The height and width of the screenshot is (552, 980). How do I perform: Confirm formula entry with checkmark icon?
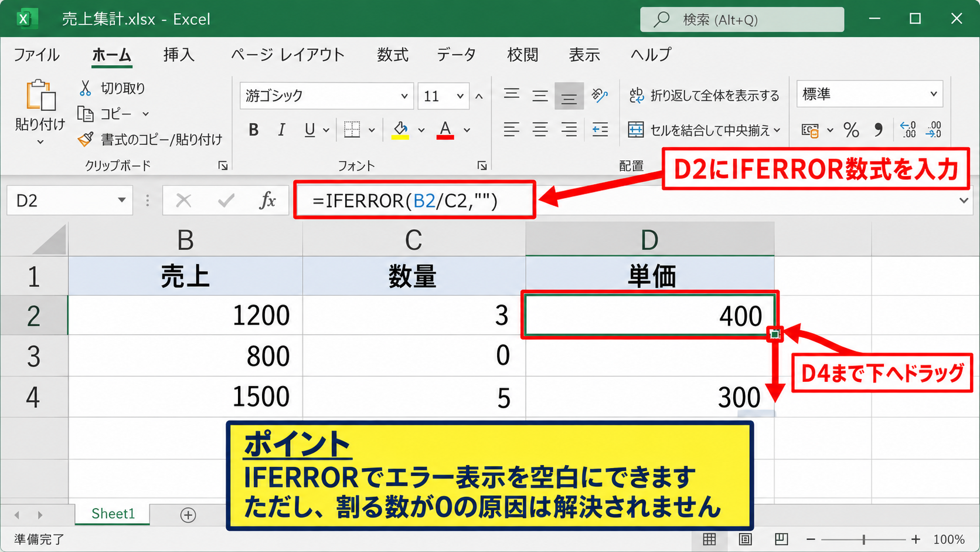coord(226,201)
